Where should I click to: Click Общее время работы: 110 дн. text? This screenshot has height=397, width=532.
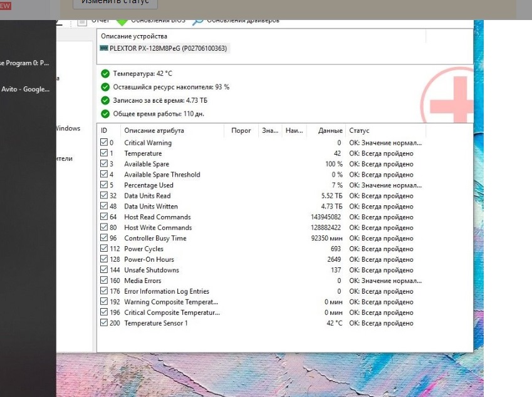click(159, 114)
